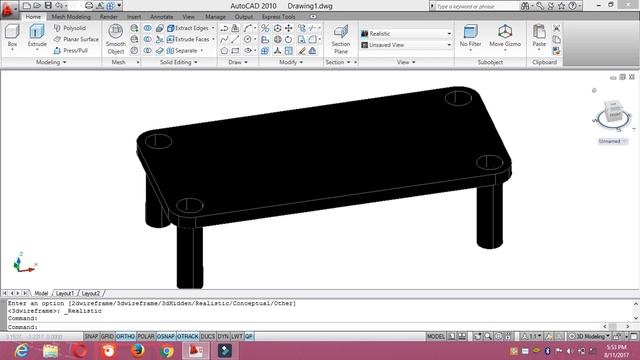640x360 pixels.
Task: Select the Extrude Faces tool
Action: [188, 39]
